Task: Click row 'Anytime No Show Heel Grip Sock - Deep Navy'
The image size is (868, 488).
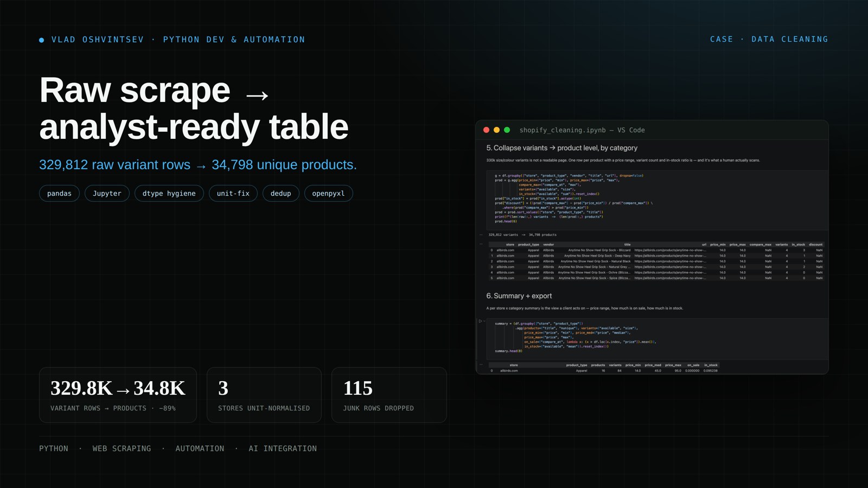Action: point(656,256)
